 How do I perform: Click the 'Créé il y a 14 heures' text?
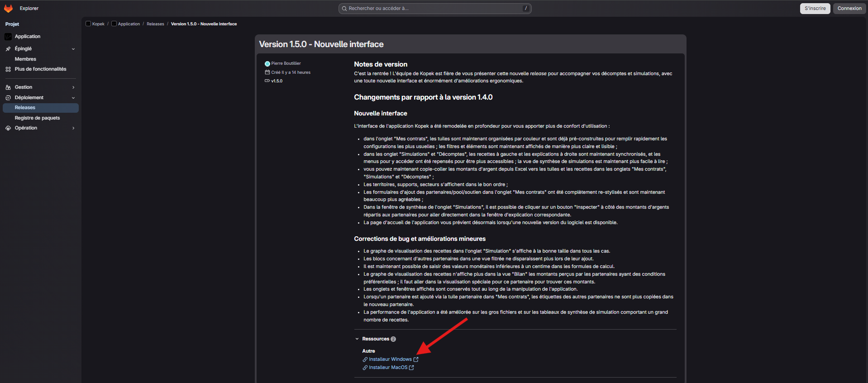291,72
